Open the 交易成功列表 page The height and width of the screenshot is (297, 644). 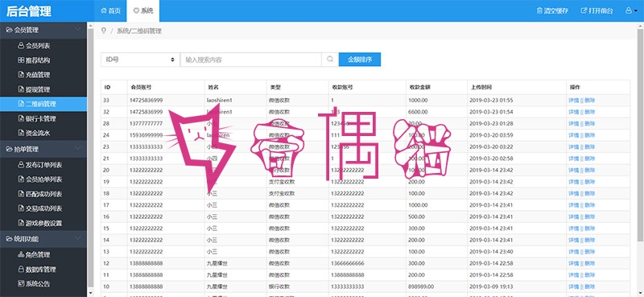[x=43, y=208]
